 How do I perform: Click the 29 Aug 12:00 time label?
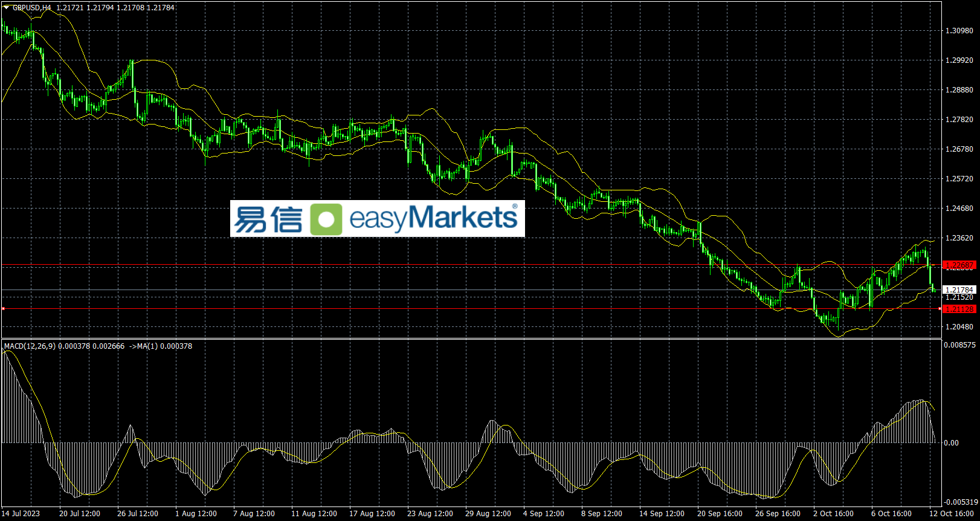pyautogui.click(x=488, y=514)
